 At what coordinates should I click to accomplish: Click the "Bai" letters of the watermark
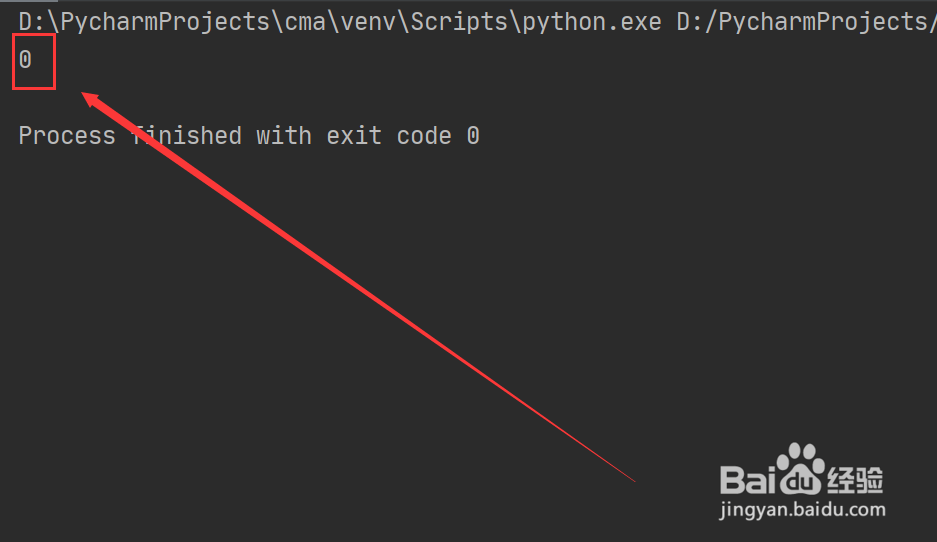coord(748,479)
